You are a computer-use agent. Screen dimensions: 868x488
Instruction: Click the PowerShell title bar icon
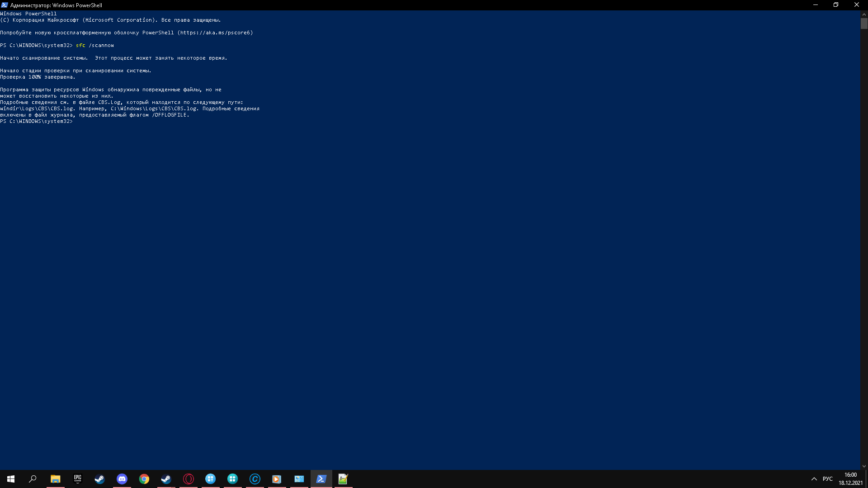[x=5, y=5]
